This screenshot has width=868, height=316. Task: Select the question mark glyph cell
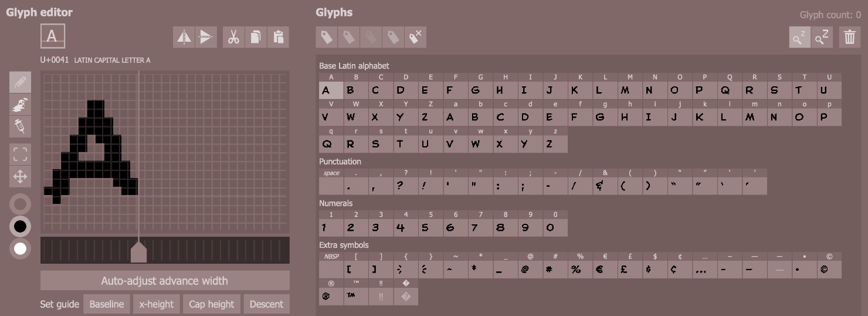click(x=406, y=181)
